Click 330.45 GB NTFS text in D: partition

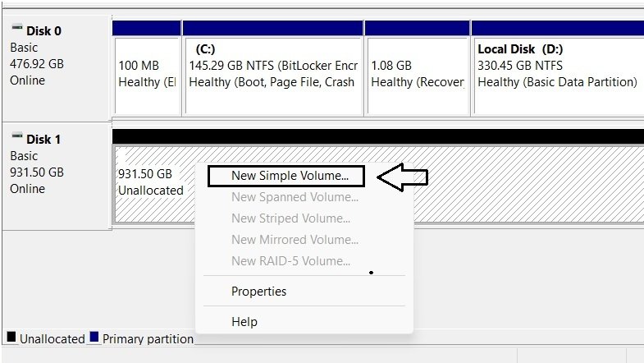pos(520,66)
